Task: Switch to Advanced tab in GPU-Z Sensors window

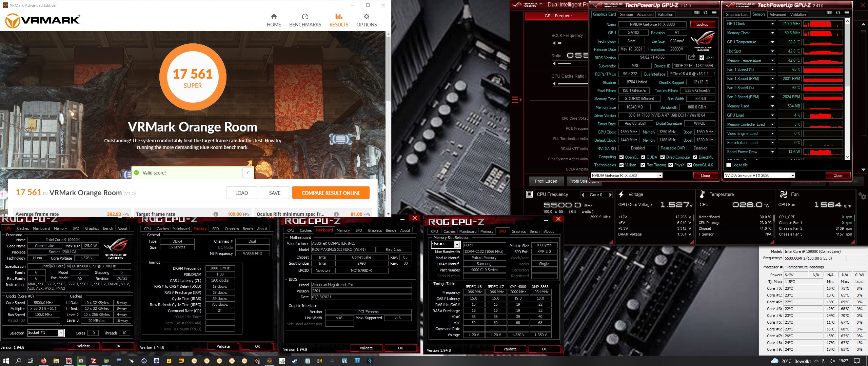Action: point(777,15)
